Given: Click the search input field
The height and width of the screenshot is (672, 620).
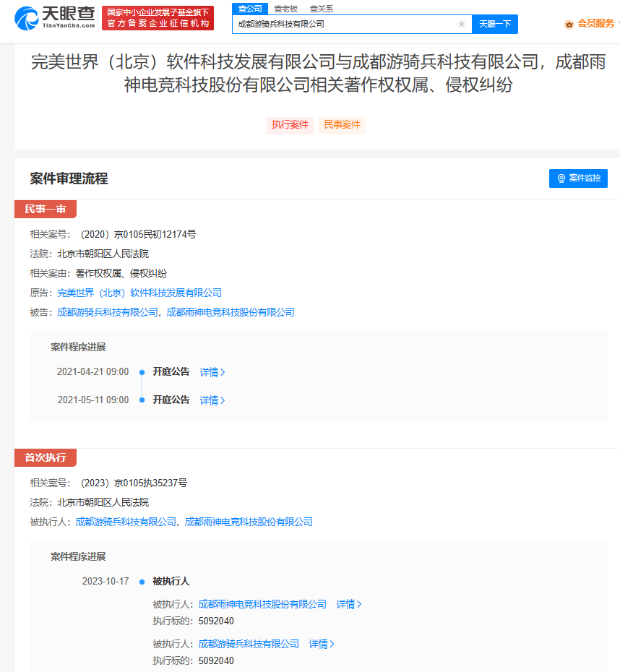Looking at the screenshot, I should pyautogui.click(x=347, y=24).
